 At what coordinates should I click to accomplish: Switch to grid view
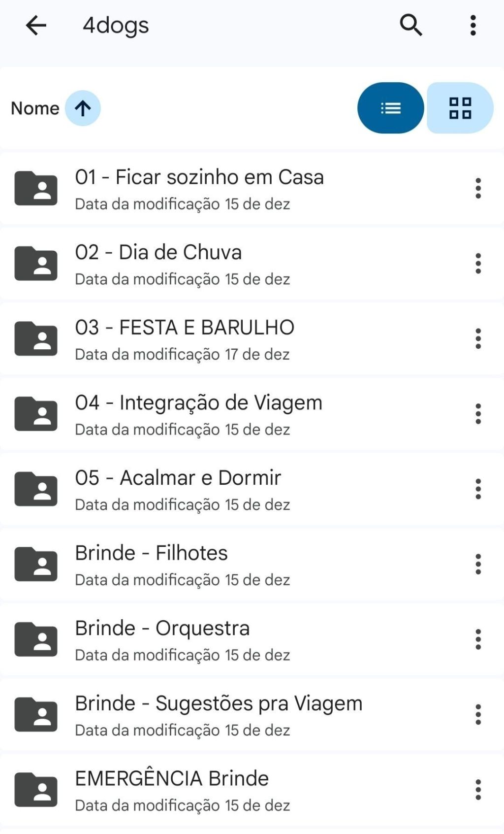click(x=460, y=108)
